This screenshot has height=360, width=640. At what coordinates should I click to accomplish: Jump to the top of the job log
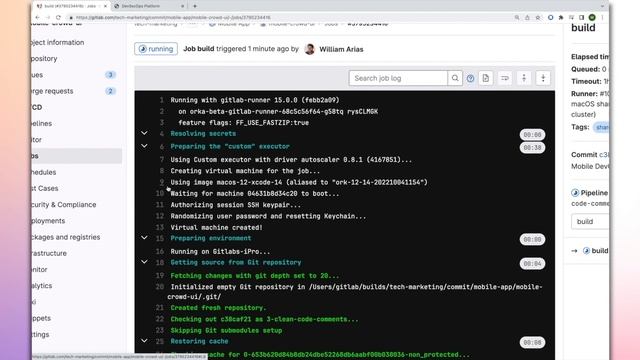pyautogui.click(x=524, y=78)
